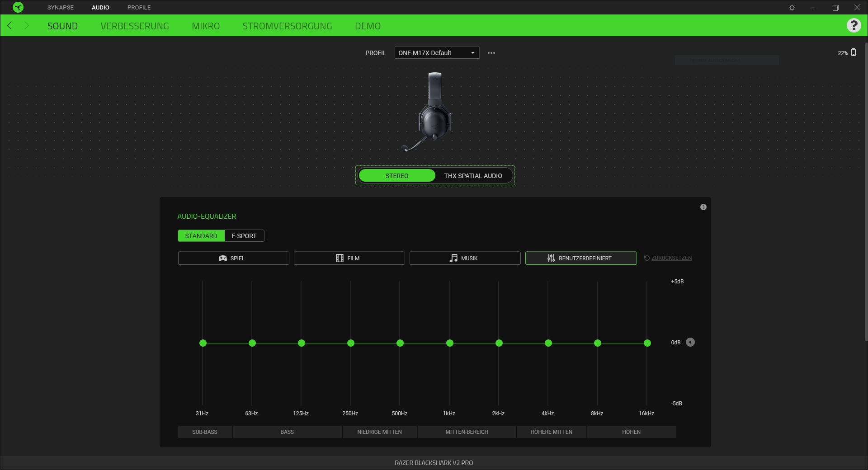
Task: Click the 22% battery percentage text
Action: pos(843,53)
